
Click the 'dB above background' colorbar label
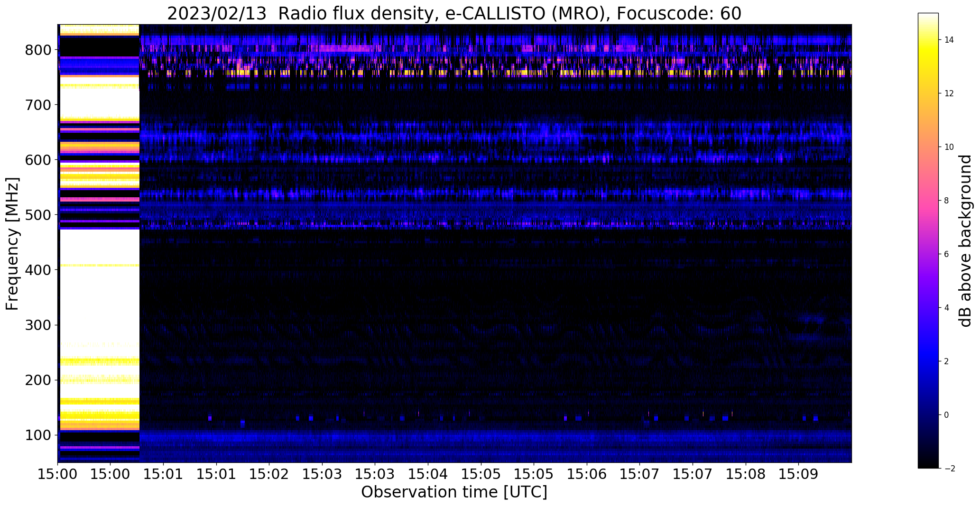[965, 241]
